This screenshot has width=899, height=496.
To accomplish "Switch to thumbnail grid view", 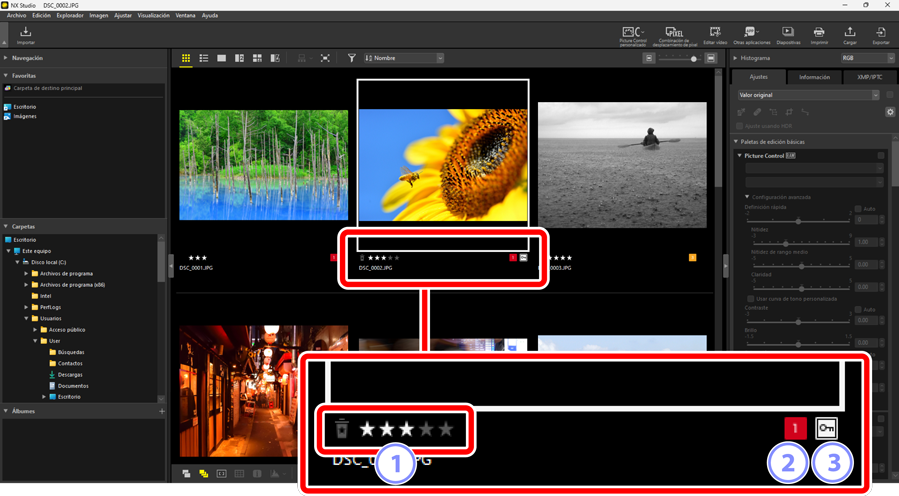I will click(186, 59).
